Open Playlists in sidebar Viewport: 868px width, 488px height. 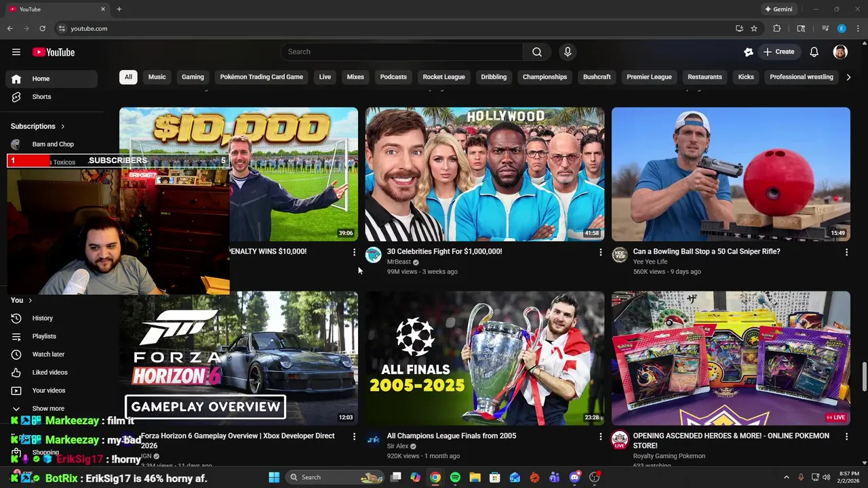tap(52, 336)
